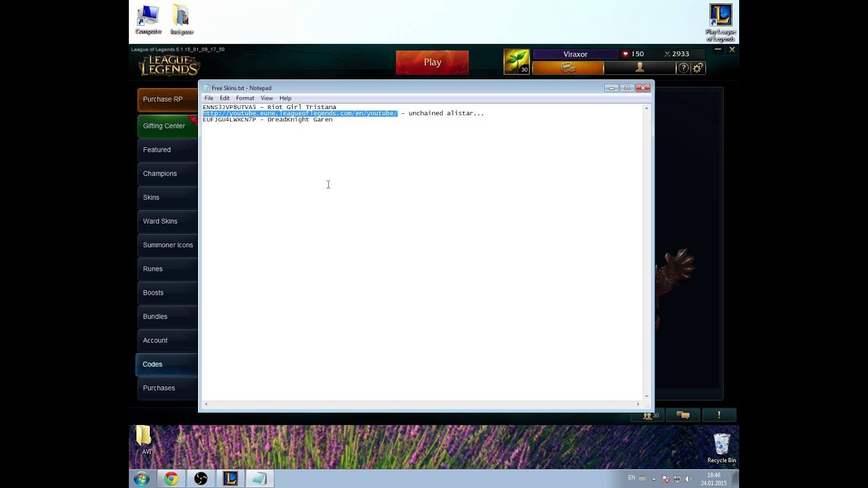Open the Recycle Bin
Screen dimensions: 868x488
tap(722, 448)
